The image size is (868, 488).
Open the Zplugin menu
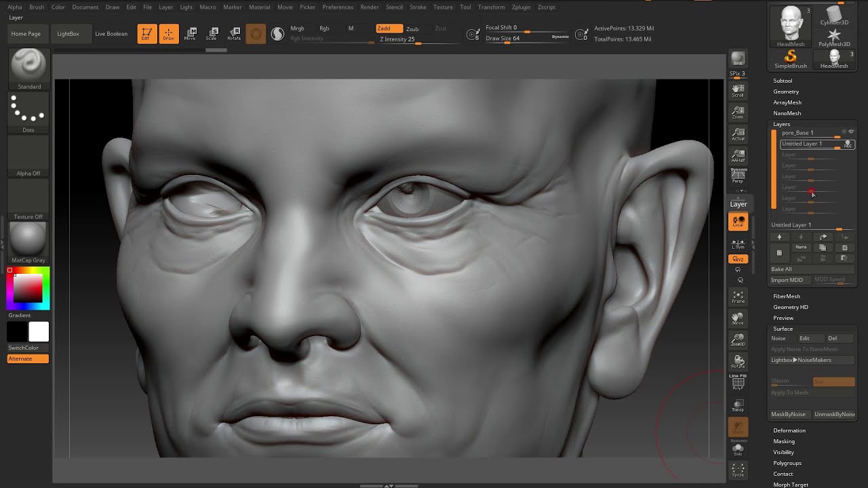[x=521, y=7]
